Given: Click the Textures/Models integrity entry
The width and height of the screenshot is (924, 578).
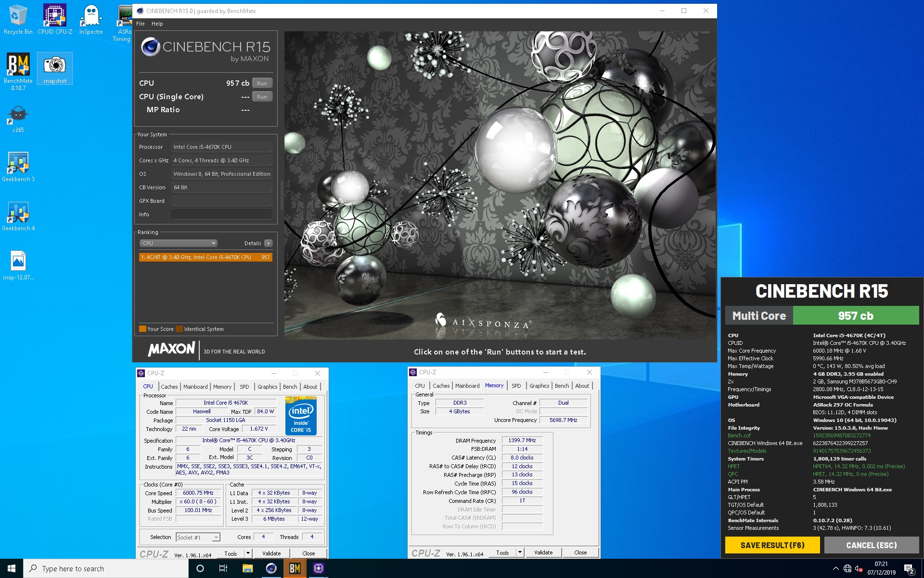Looking at the screenshot, I should (x=747, y=451).
